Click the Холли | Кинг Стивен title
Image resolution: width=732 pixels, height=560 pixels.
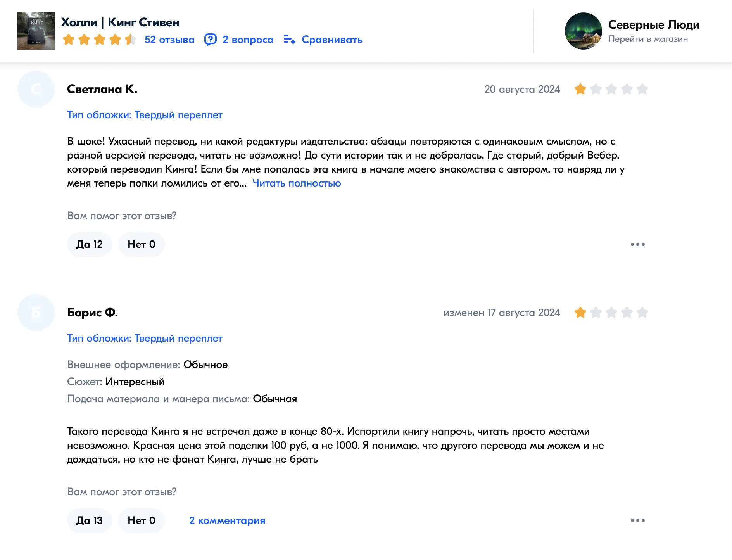(x=120, y=22)
